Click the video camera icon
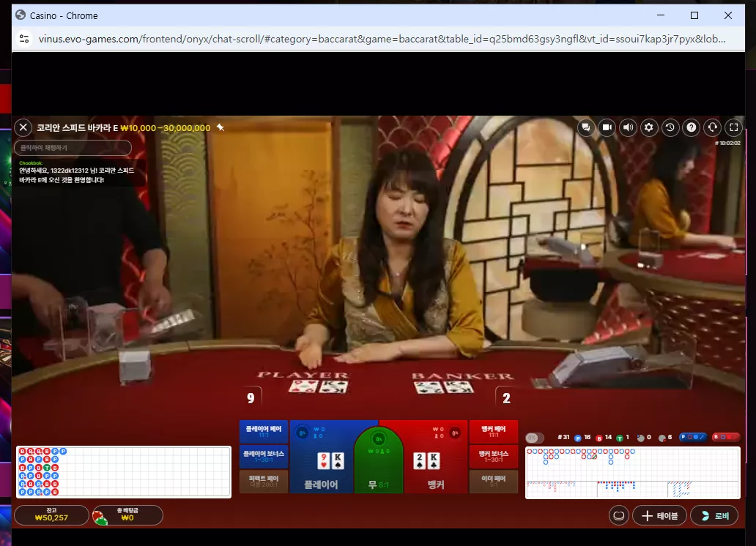Screen dimensions: 756x546 pos(607,127)
